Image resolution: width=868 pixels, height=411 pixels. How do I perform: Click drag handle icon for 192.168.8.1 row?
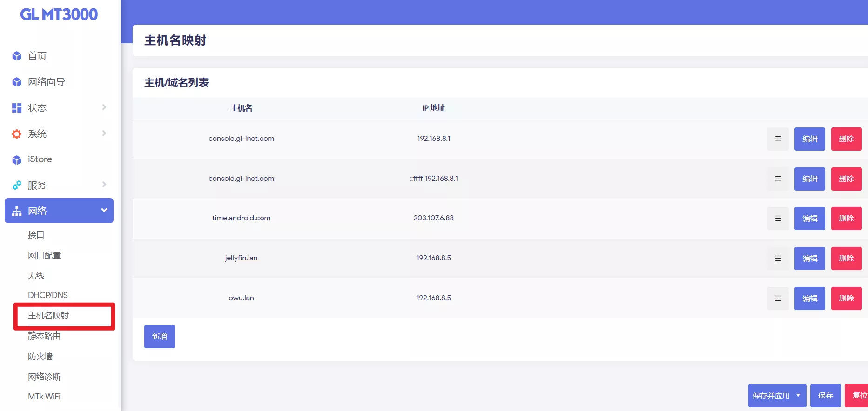[778, 139]
